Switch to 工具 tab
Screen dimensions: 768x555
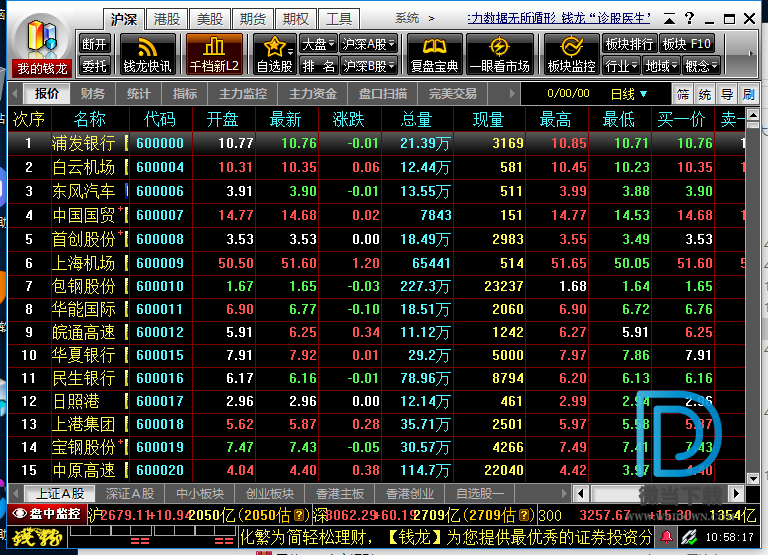click(x=339, y=19)
